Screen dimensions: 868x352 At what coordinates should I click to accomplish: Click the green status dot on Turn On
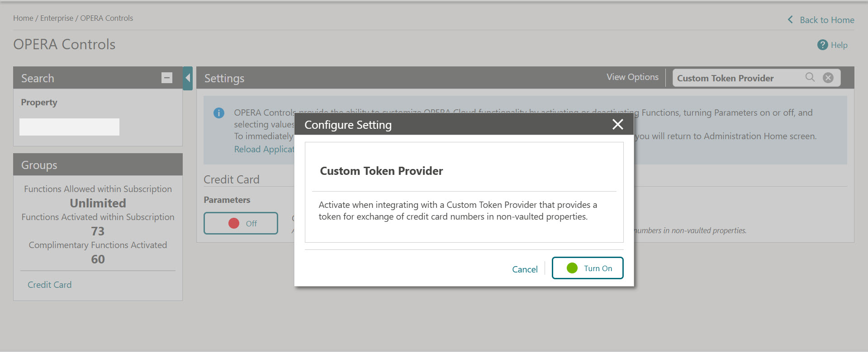point(573,268)
